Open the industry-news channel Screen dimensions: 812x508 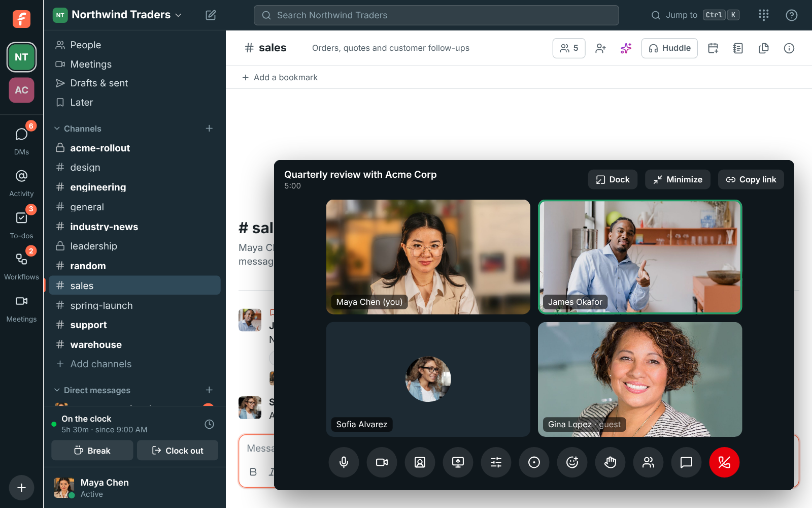(x=134, y=227)
